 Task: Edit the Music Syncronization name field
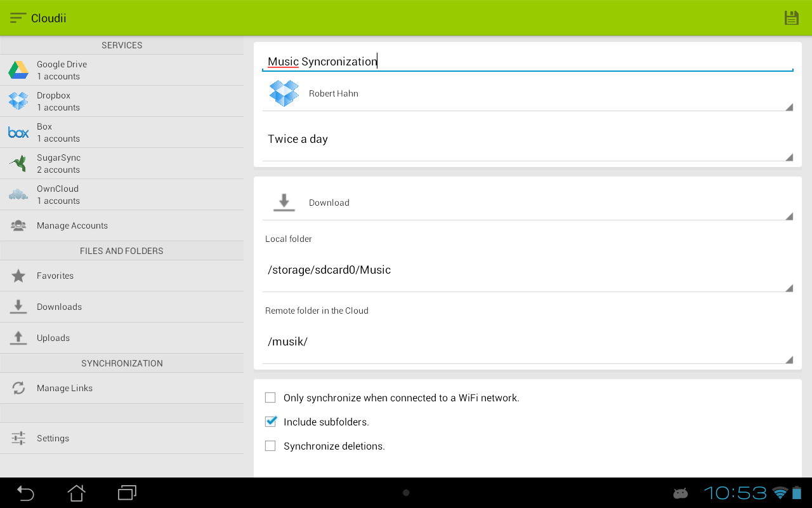point(528,62)
